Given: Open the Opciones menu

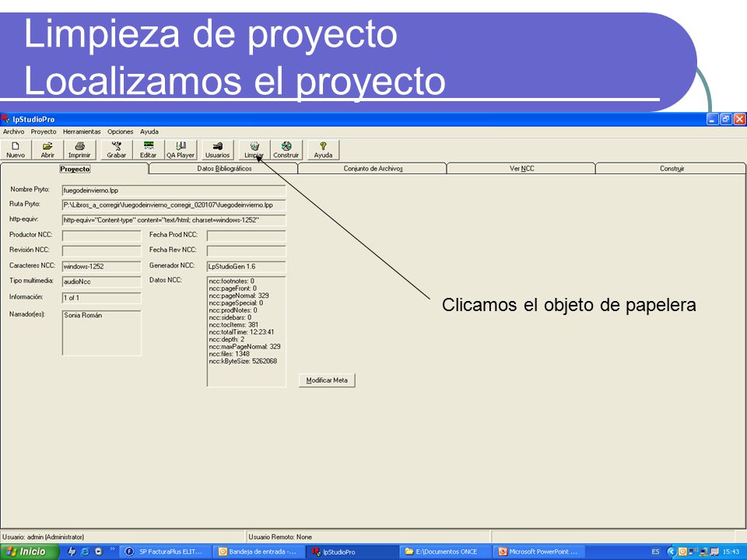Looking at the screenshot, I should [x=120, y=132].
